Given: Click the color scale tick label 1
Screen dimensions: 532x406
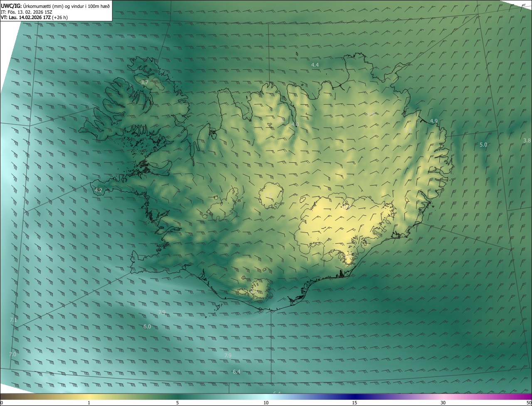Looking at the screenshot, I should [89, 403].
